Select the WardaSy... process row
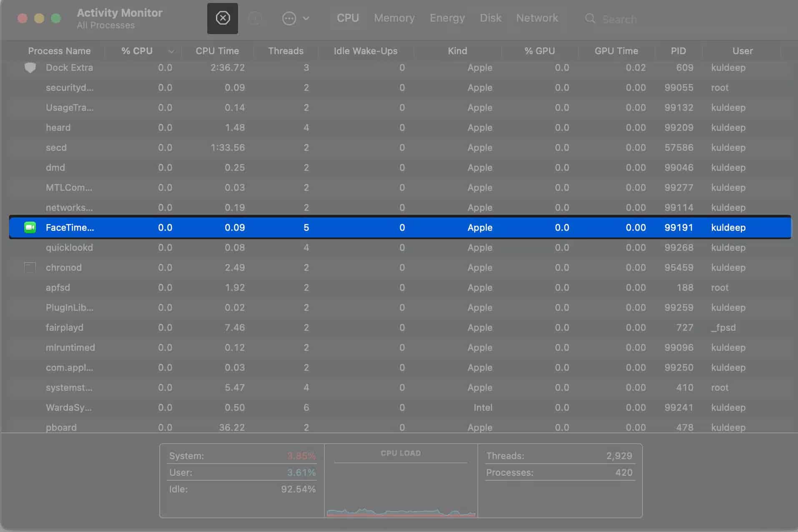Viewport: 798px width, 532px height. (x=400, y=407)
